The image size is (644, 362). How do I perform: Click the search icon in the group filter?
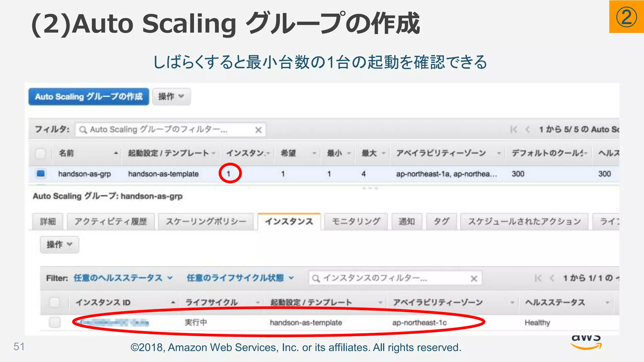point(83,130)
